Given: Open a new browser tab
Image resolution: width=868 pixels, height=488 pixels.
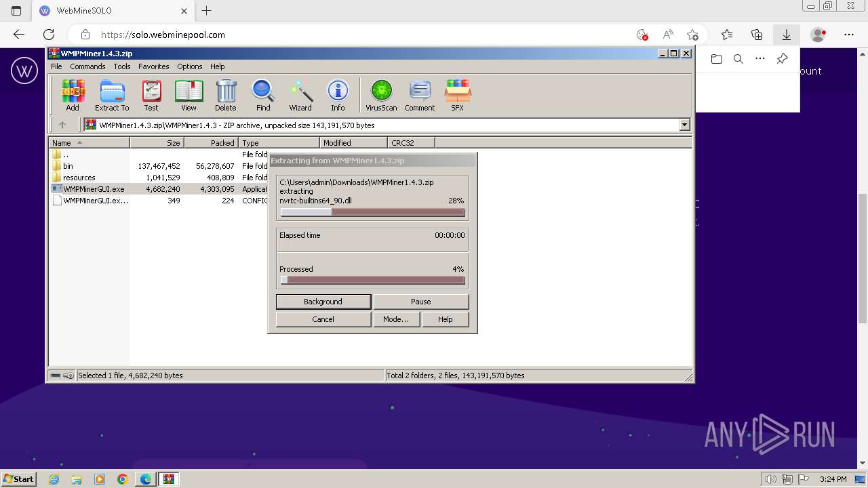Looking at the screenshot, I should (x=207, y=11).
